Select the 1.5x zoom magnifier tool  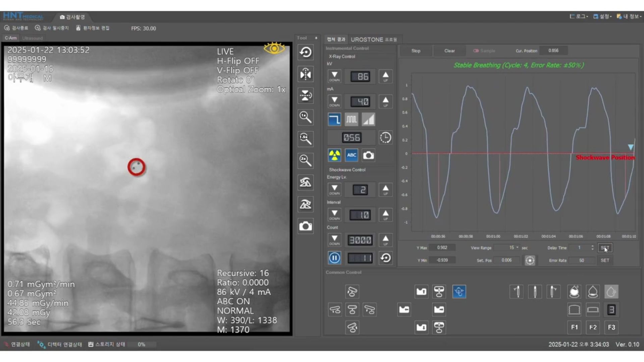tap(305, 139)
